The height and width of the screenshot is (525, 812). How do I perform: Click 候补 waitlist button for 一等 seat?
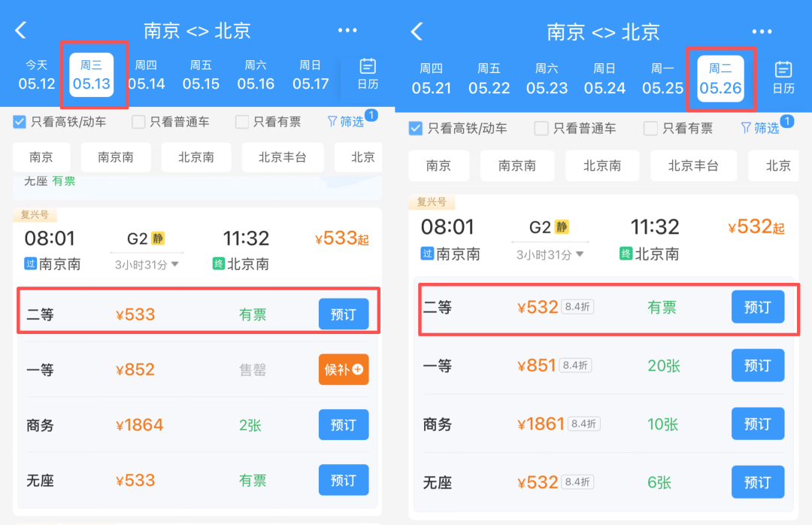click(x=344, y=369)
